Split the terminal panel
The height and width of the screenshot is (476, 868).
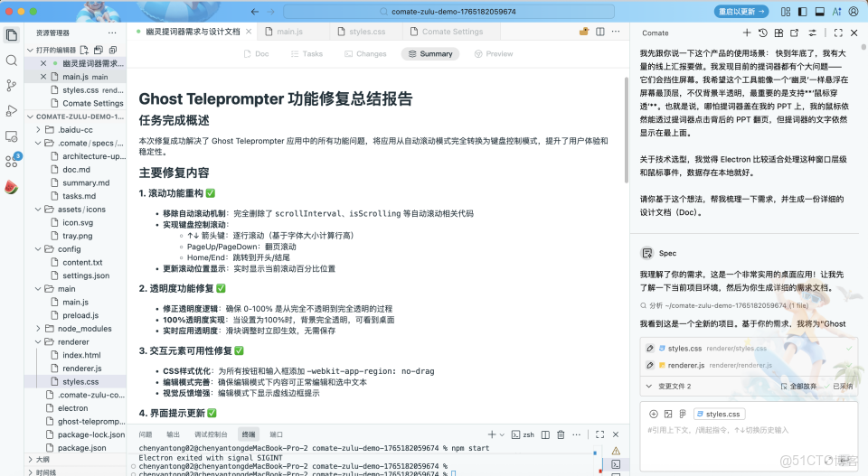[x=545, y=434]
